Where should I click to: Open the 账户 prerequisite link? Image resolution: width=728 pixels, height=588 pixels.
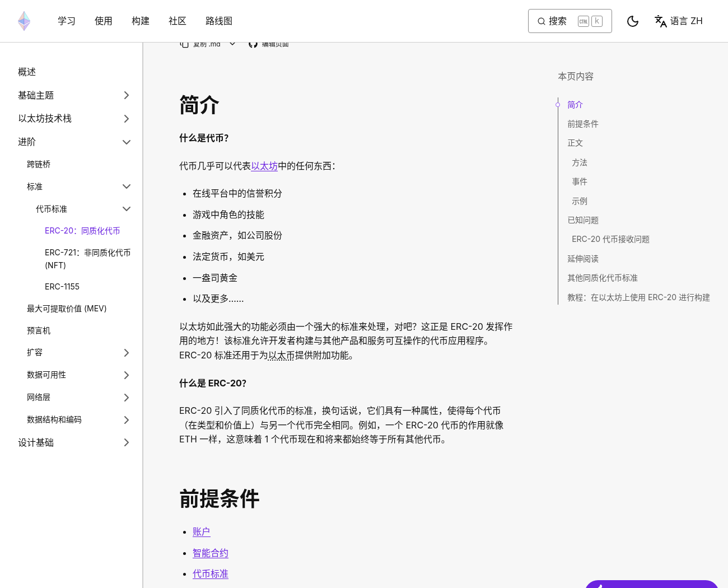202,532
